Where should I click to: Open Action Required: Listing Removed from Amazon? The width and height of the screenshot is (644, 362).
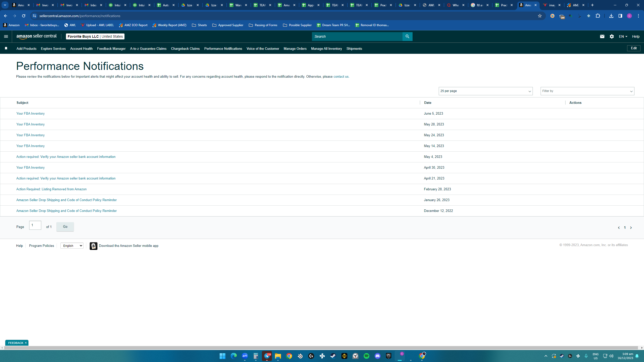(x=51, y=189)
